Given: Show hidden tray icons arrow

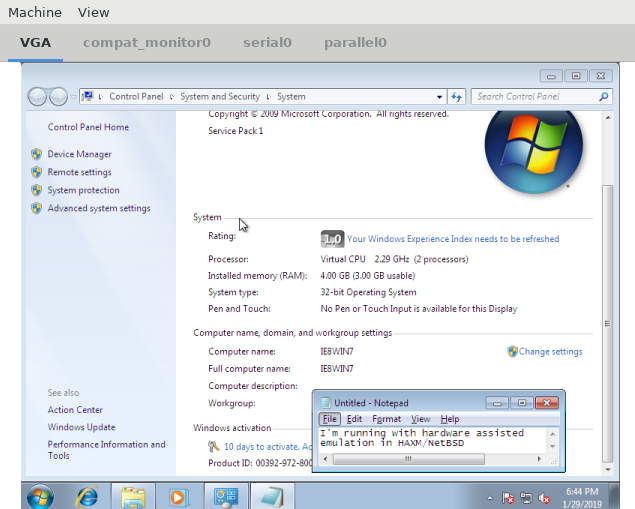Looking at the screenshot, I should pos(490,498).
